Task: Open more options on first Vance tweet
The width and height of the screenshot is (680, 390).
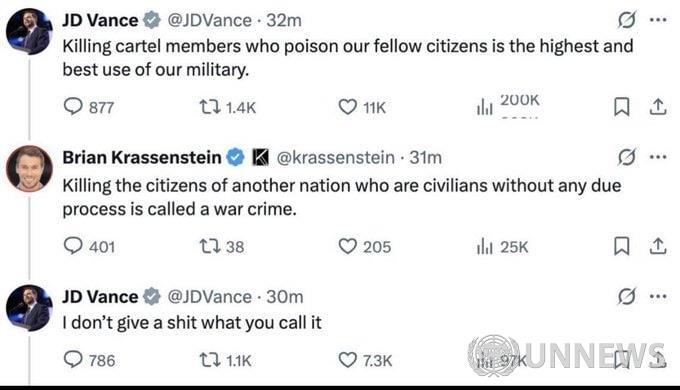Action: coord(658,20)
